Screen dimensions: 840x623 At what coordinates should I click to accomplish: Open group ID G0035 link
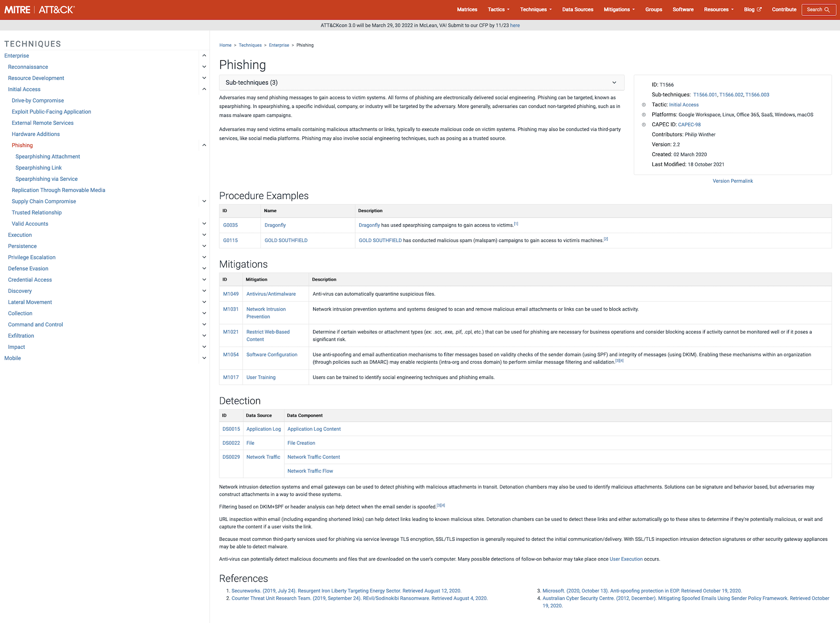tap(230, 225)
